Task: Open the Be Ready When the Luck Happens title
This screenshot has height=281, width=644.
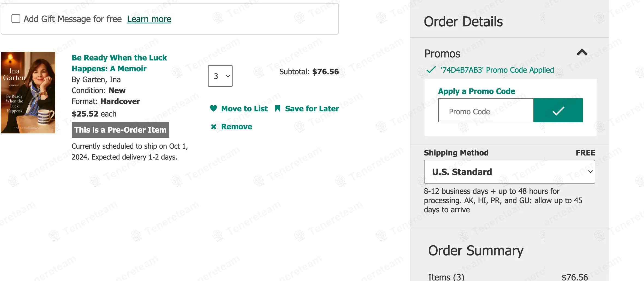Action: point(119,63)
